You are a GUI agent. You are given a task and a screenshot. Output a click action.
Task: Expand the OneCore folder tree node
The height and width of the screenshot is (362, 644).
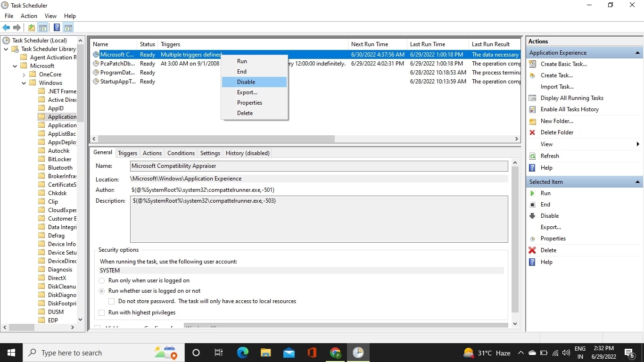24,74
